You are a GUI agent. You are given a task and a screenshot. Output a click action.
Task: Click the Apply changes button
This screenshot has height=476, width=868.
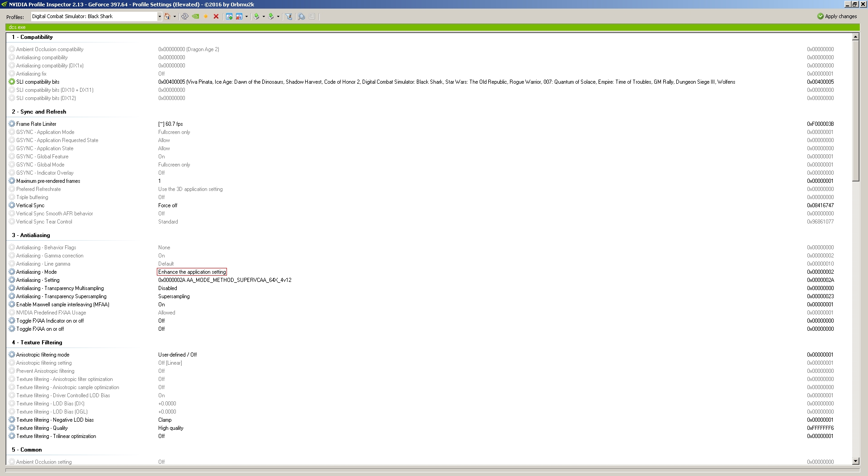[837, 16]
